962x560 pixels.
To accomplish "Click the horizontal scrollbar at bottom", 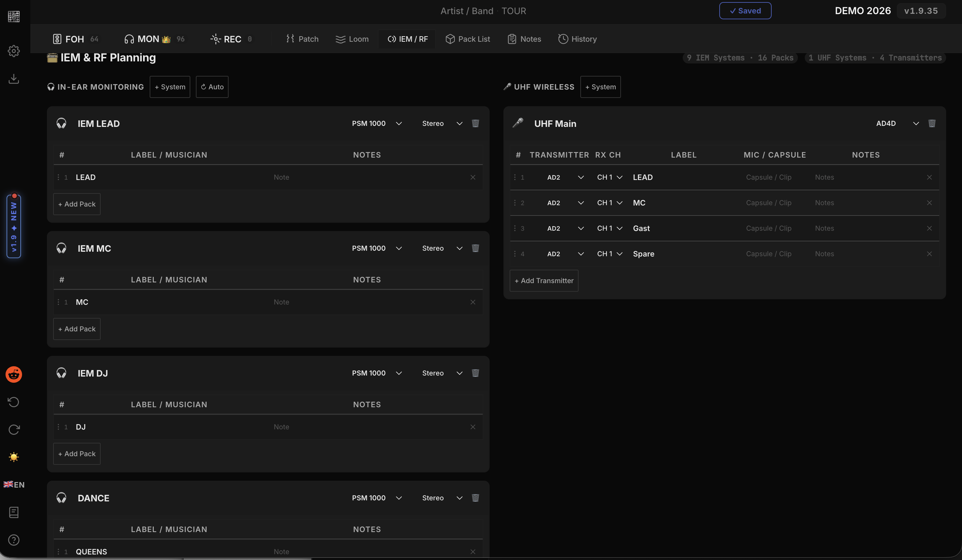I will (x=247, y=559).
